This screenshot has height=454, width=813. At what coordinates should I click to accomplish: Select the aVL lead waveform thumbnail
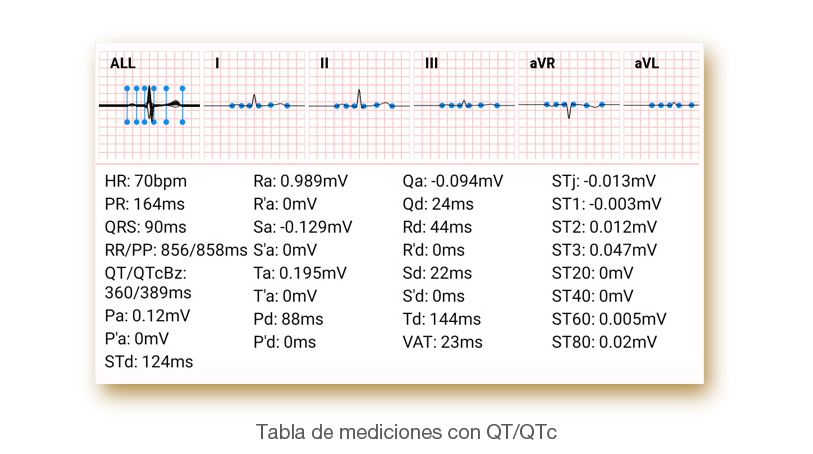(662, 104)
